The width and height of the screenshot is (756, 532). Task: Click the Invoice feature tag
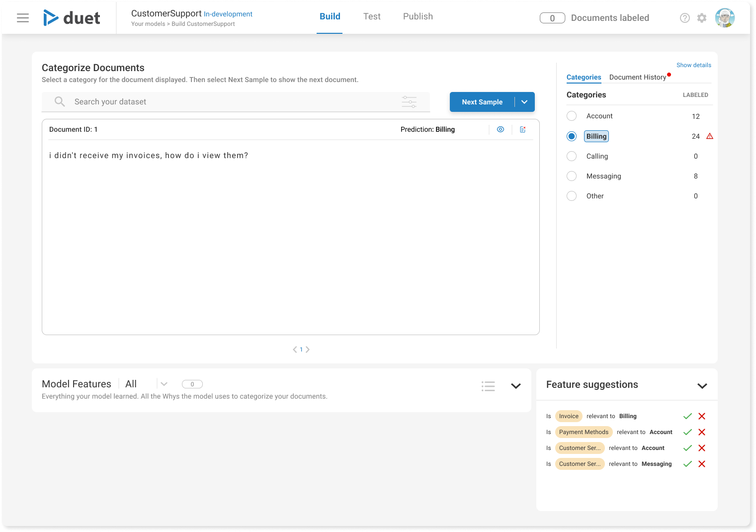pos(569,416)
